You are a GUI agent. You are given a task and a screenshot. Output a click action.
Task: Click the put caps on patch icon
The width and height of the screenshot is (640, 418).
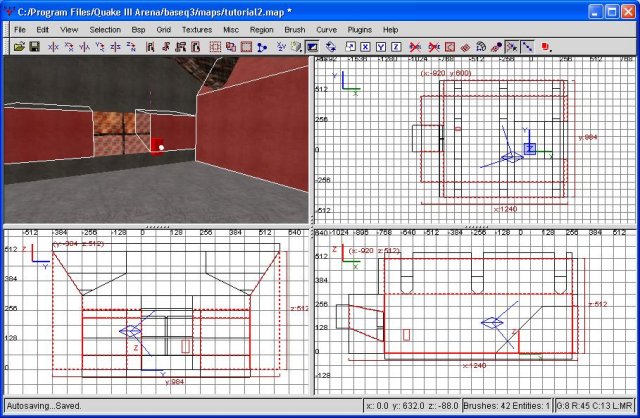(x=496, y=47)
